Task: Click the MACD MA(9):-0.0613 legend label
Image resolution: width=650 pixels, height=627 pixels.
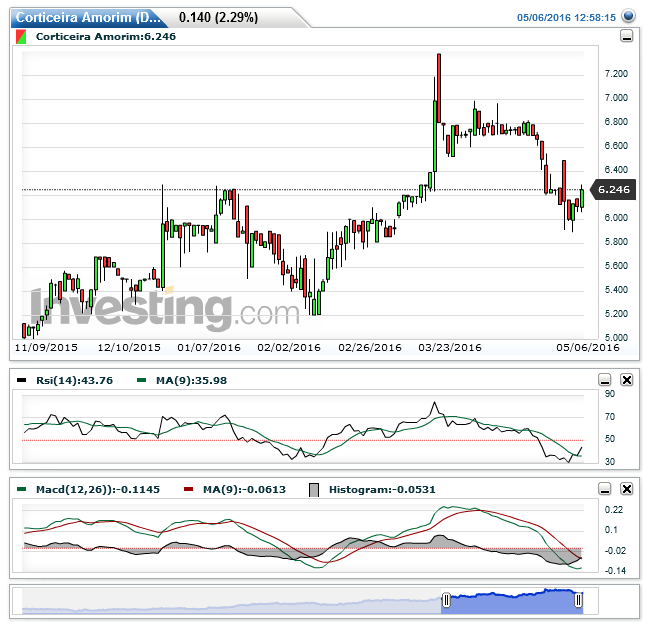Action: pyautogui.click(x=244, y=490)
